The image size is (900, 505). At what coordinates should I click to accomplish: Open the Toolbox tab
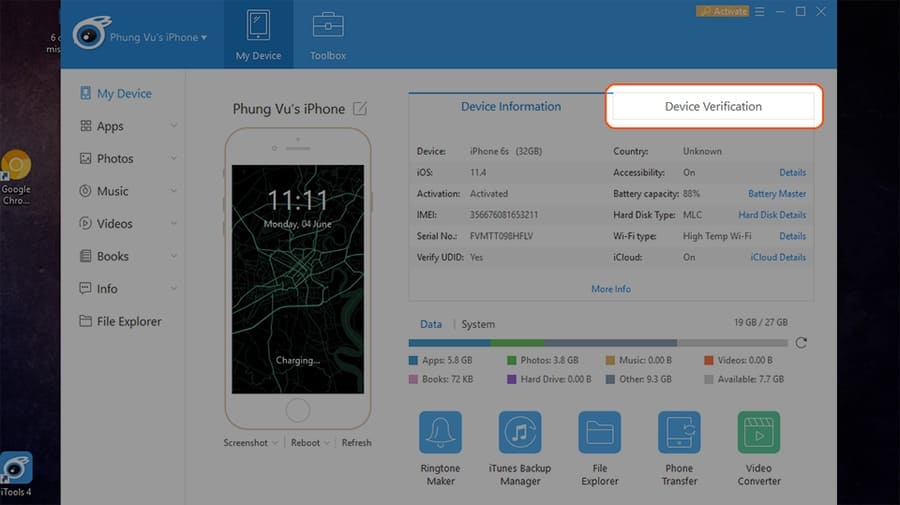point(328,34)
